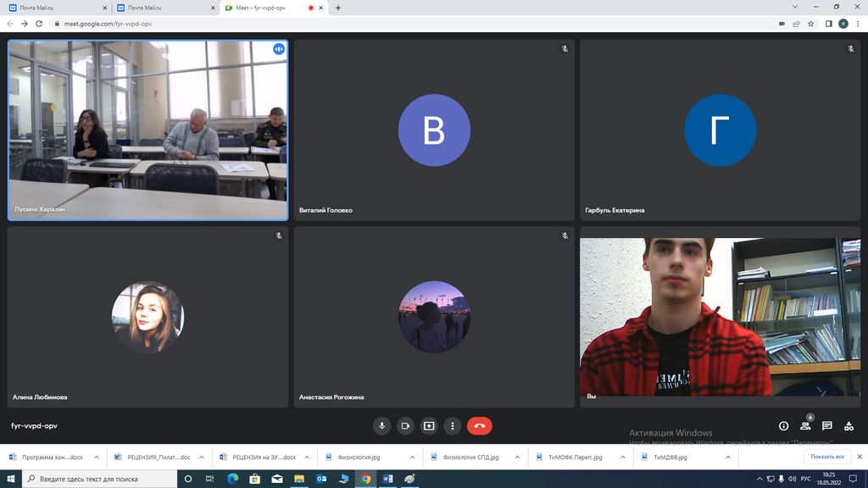Image resolution: width=868 pixels, height=488 pixels.
Task: Open meeting details info panel
Action: 783,426
